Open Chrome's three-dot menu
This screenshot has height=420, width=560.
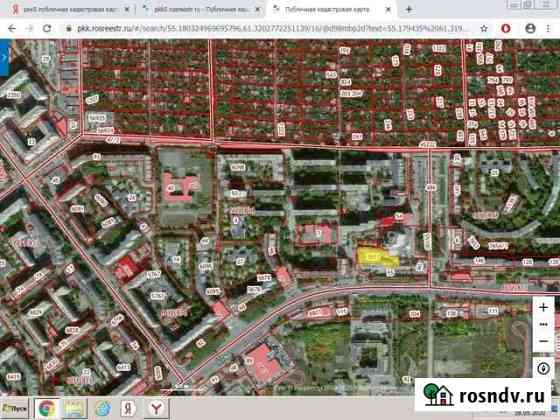click(548, 29)
